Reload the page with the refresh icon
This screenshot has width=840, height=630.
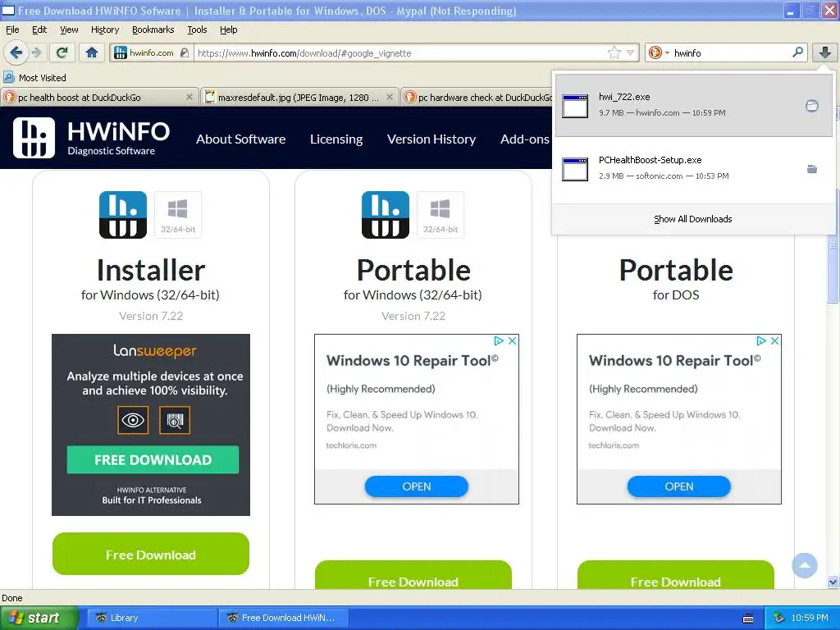tap(62, 52)
